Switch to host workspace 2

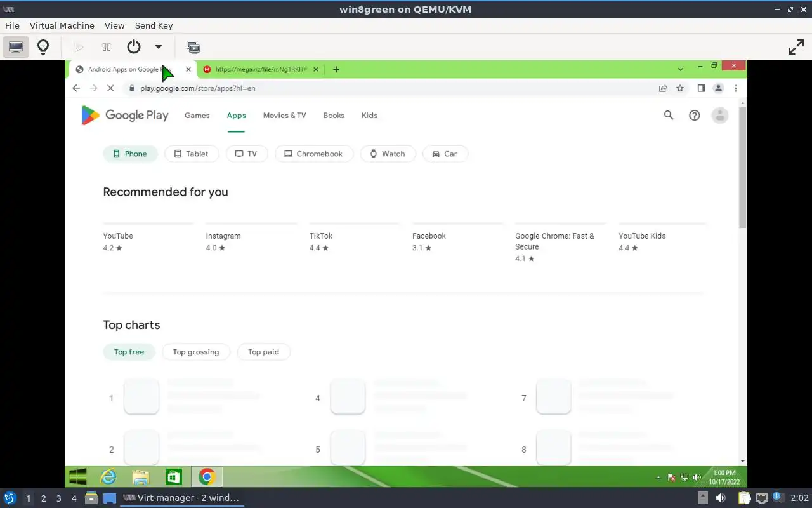(x=44, y=498)
